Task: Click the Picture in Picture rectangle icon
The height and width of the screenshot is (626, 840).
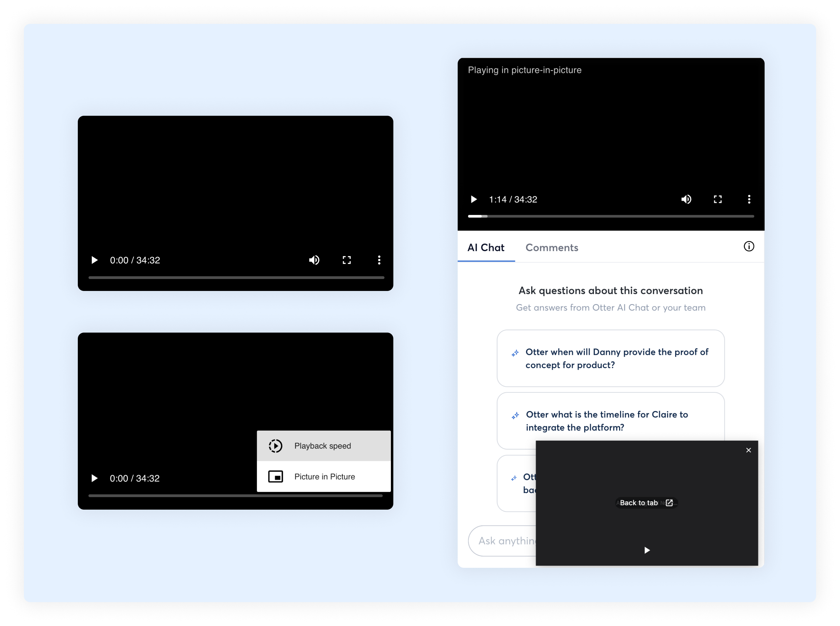Action: point(276,476)
